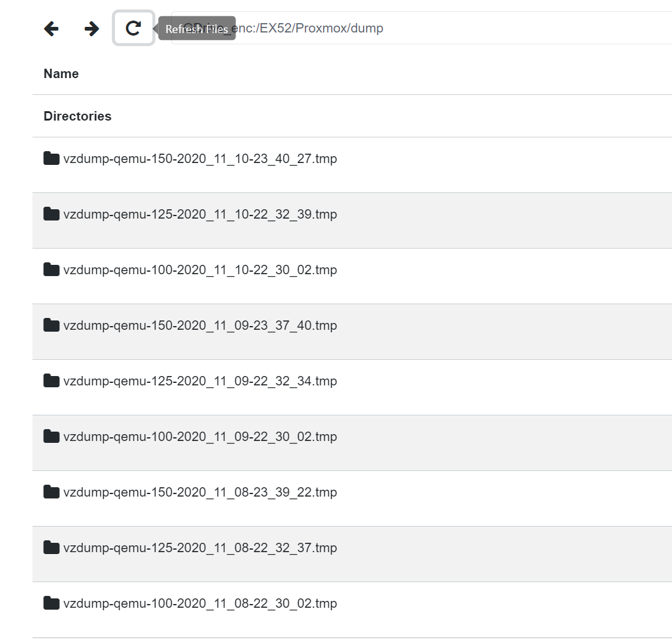Open the vzdump-qemu-150-2020_11_10-23_40_27.tmp directory
Viewport: 672px width, 639px height.
(x=200, y=159)
